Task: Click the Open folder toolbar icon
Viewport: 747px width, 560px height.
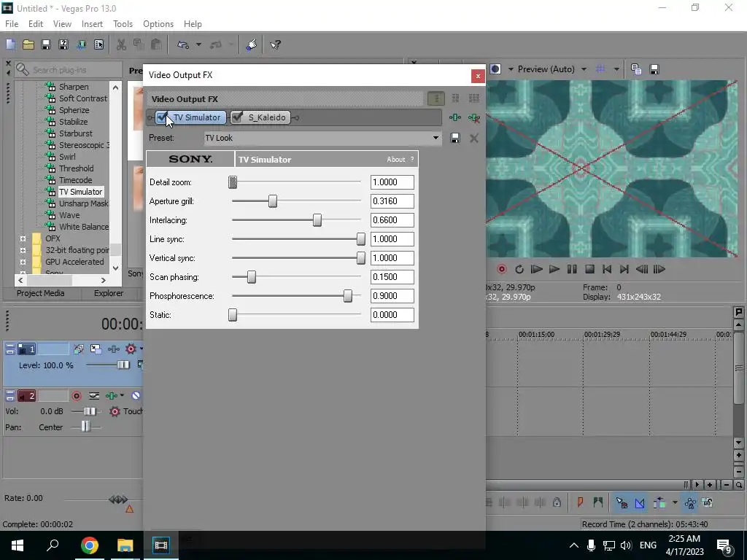Action: click(x=28, y=44)
